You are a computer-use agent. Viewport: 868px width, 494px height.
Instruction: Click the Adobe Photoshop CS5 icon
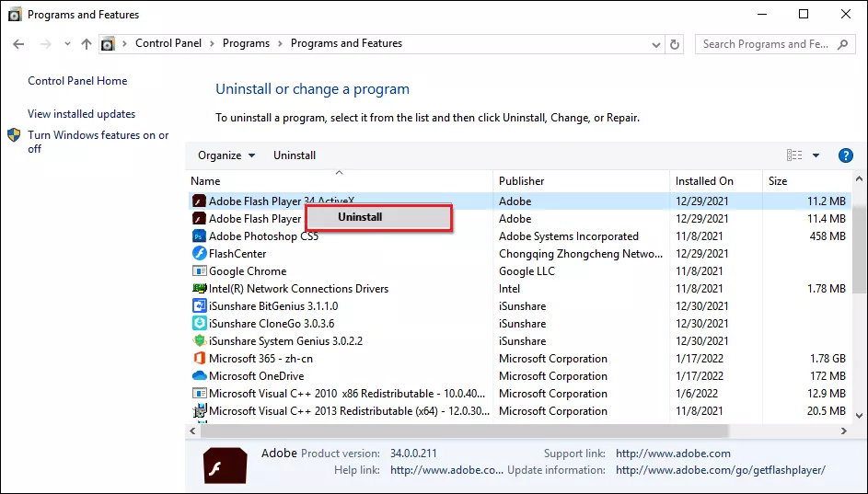199,236
